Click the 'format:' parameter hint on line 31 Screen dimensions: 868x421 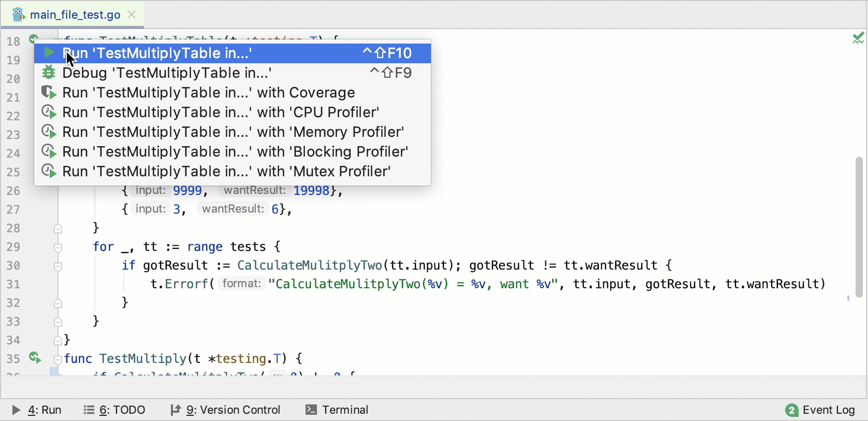tap(241, 284)
